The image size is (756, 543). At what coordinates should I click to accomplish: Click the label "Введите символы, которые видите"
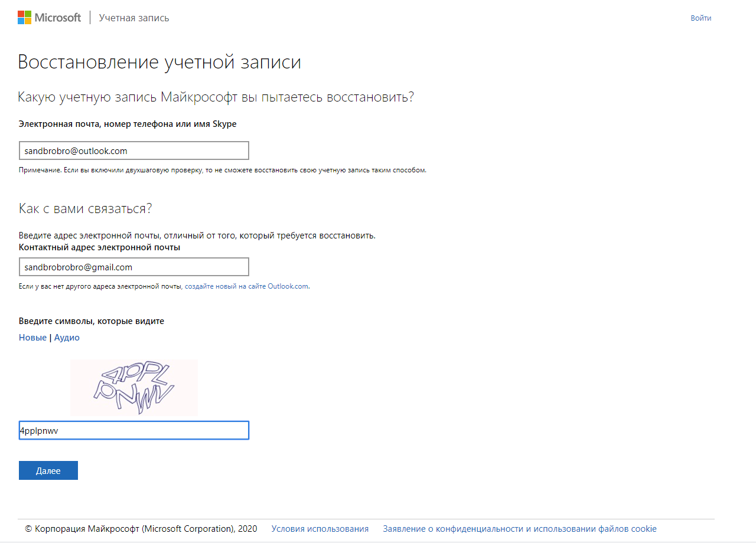92,321
